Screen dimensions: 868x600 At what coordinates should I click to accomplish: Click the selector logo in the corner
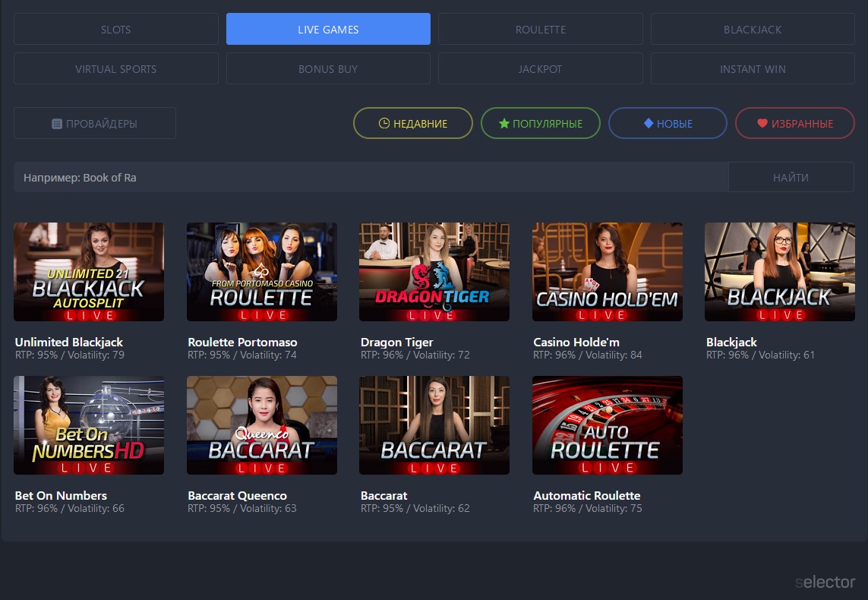(x=825, y=582)
